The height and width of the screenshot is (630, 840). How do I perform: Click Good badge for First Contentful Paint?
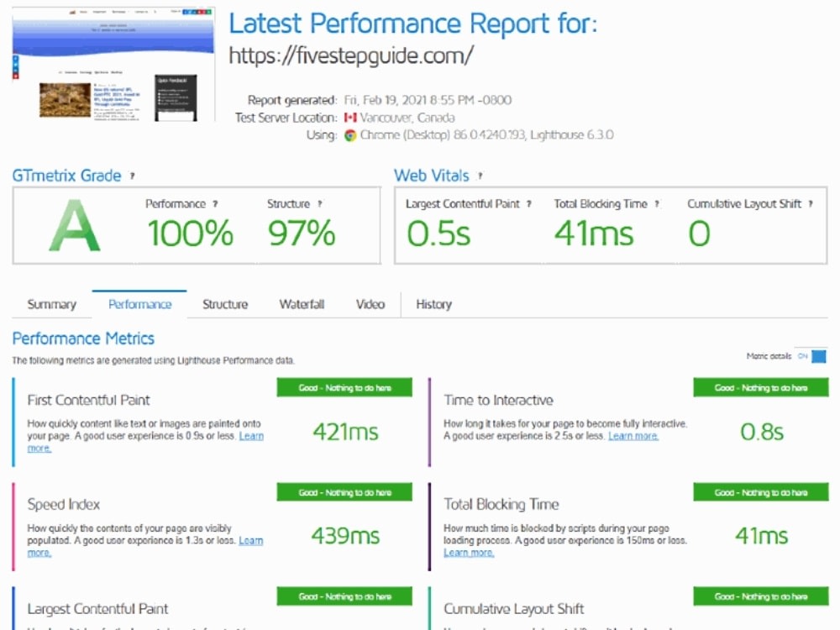click(x=344, y=388)
